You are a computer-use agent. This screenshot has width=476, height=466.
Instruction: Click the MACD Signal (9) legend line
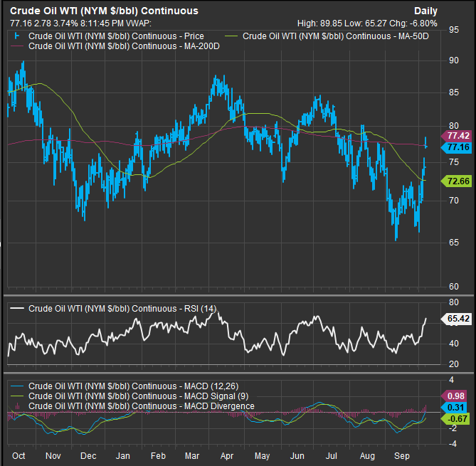point(17,396)
